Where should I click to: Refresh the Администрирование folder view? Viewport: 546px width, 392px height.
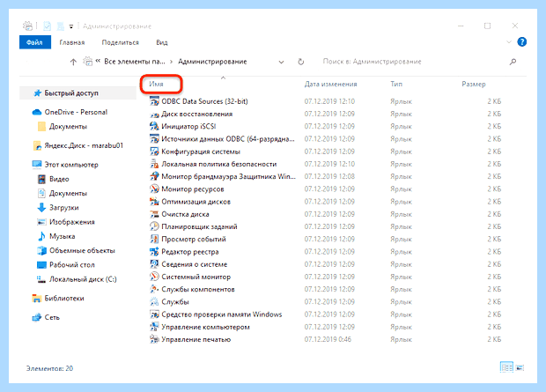[301, 62]
